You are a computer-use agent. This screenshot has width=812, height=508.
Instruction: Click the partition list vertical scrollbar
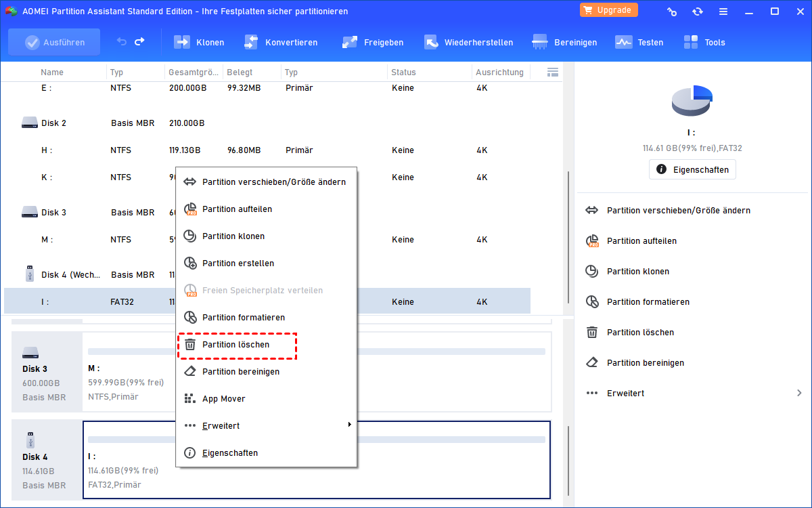pyautogui.click(x=568, y=237)
